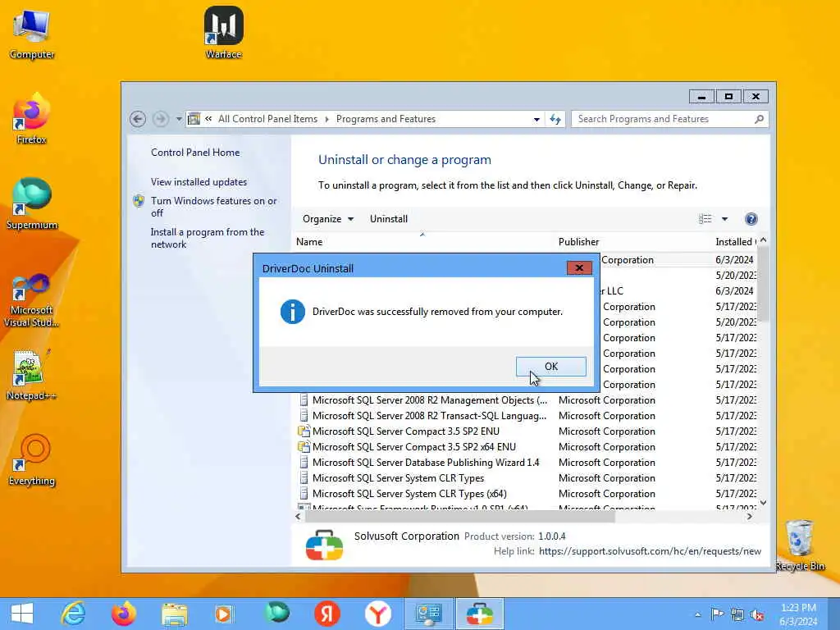The width and height of the screenshot is (840, 630).
Task: Open View installed updates link
Action: (199, 182)
